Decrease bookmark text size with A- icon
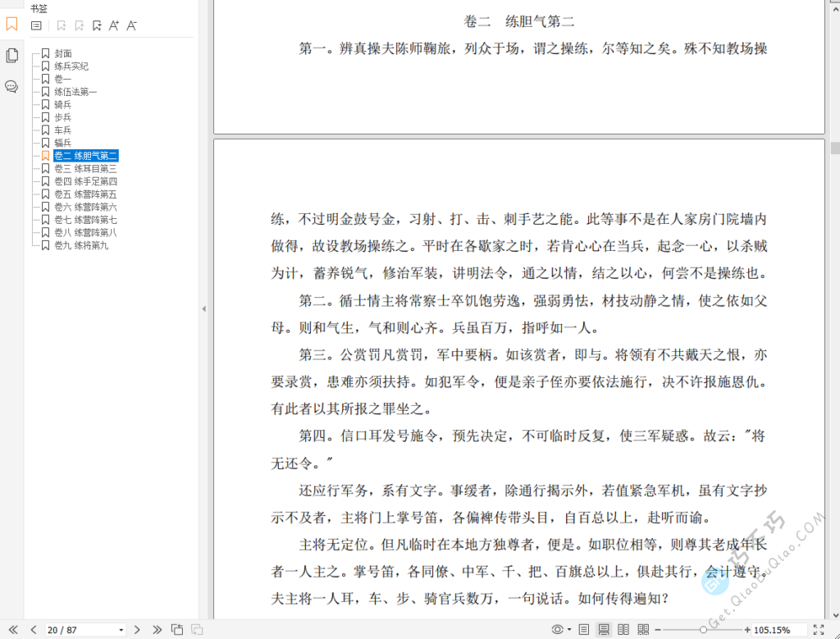The width and height of the screenshot is (840, 639). [132, 25]
